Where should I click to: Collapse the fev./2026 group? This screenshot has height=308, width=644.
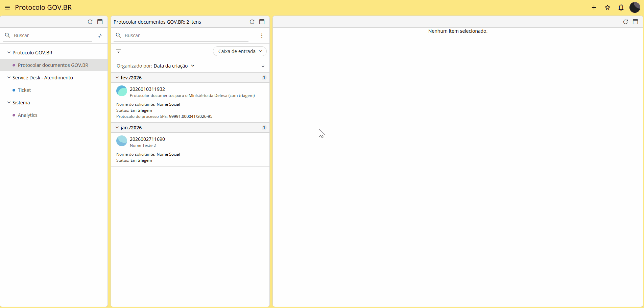[x=117, y=78]
